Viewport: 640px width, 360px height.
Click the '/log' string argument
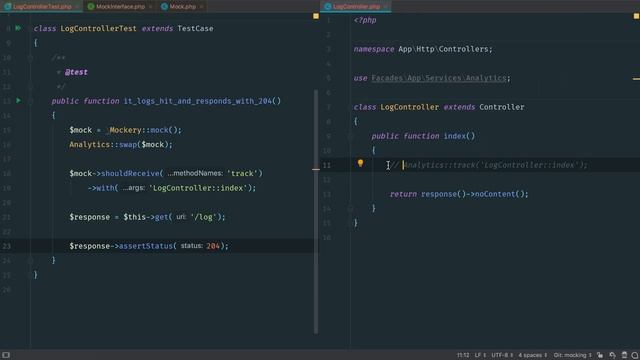pos(203,217)
